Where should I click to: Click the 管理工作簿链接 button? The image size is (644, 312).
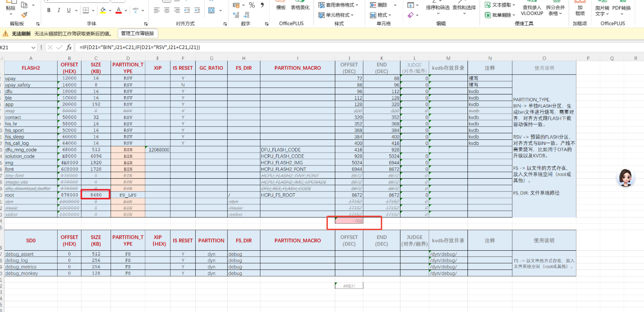coord(138,33)
